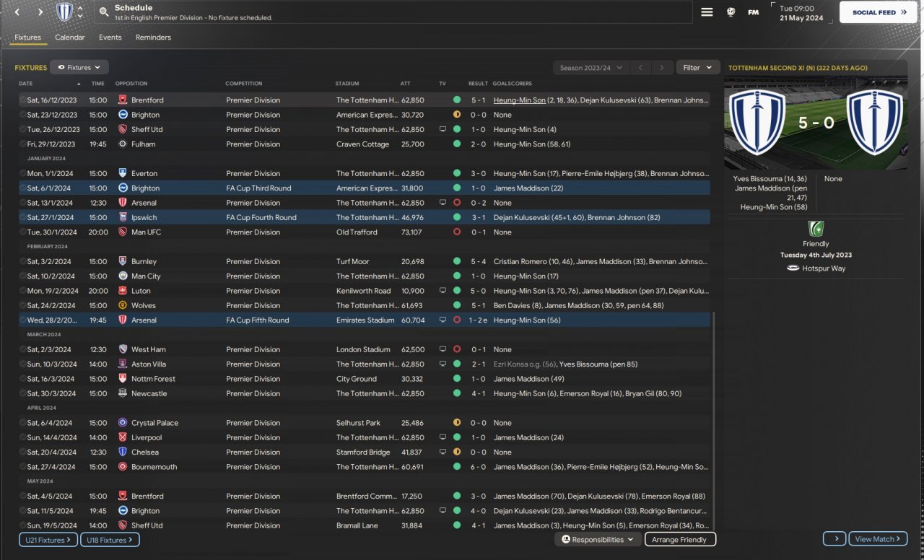
Task: Click the View Match button
Action: [879, 539]
